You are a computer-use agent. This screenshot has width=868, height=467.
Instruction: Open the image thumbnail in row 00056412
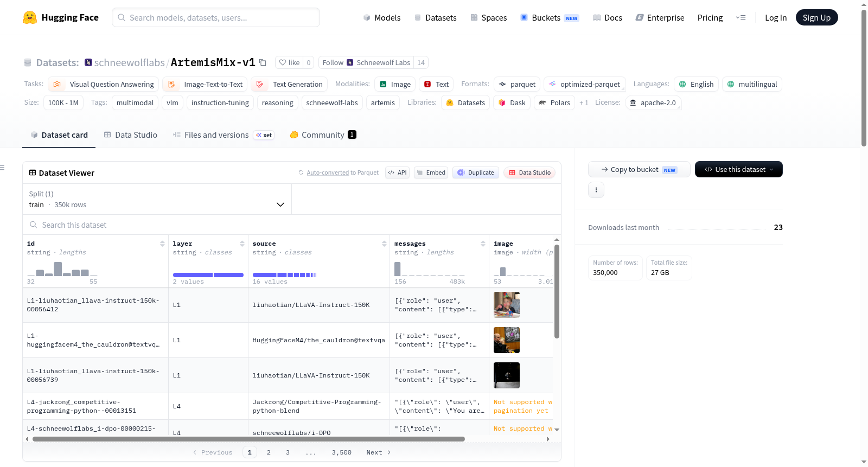click(x=507, y=305)
